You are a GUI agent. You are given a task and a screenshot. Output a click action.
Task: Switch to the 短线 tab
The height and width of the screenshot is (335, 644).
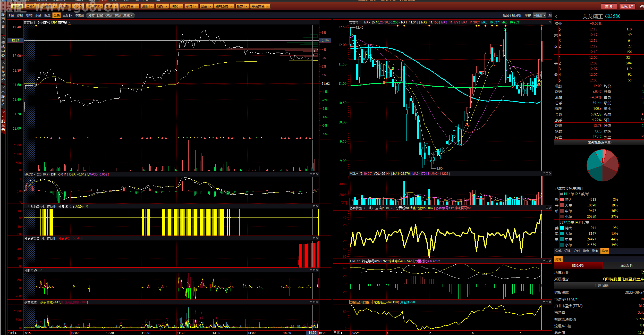(567, 251)
